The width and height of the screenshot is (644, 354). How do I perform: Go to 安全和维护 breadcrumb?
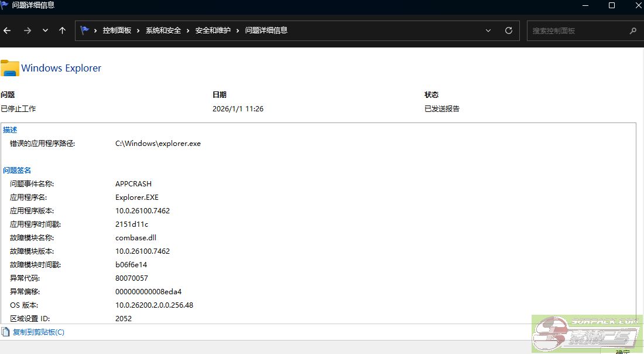tap(213, 30)
